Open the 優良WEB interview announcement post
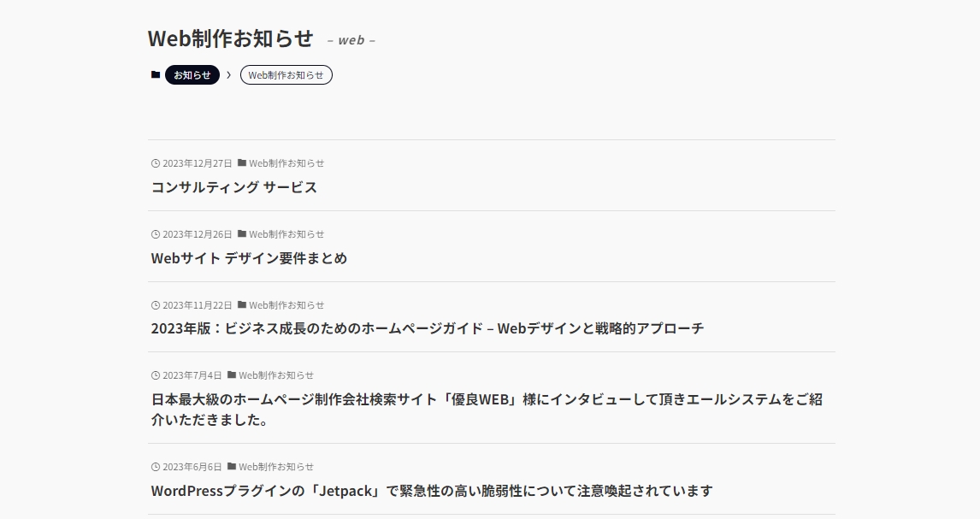The height and width of the screenshot is (519, 980). (487, 409)
